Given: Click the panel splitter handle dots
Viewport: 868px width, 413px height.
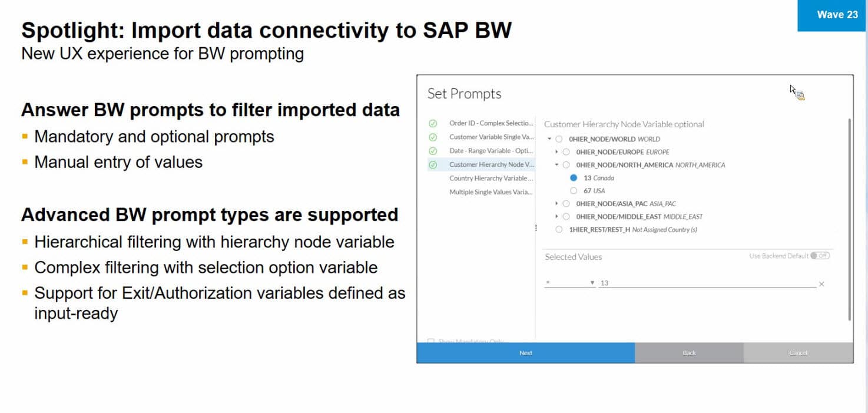Looking at the screenshot, I should point(536,227).
